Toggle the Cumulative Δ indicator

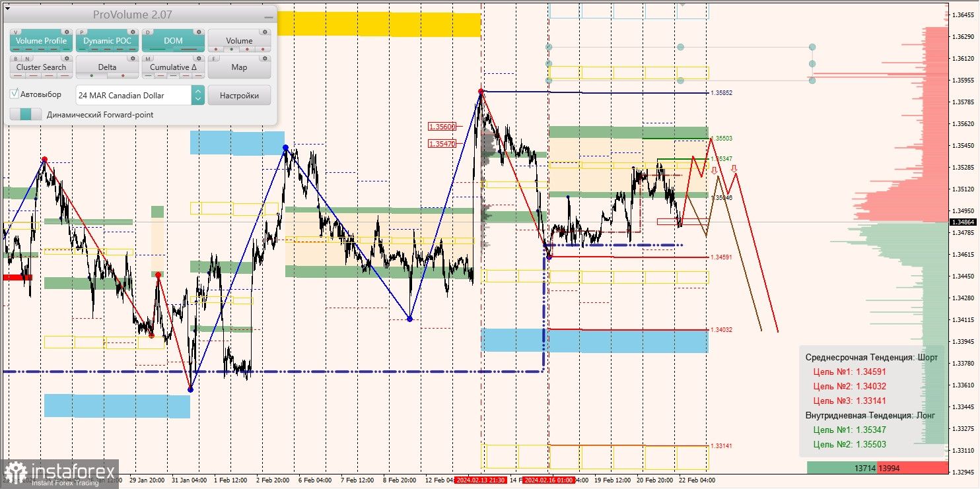pyautogui.click(x=173, y=67)
